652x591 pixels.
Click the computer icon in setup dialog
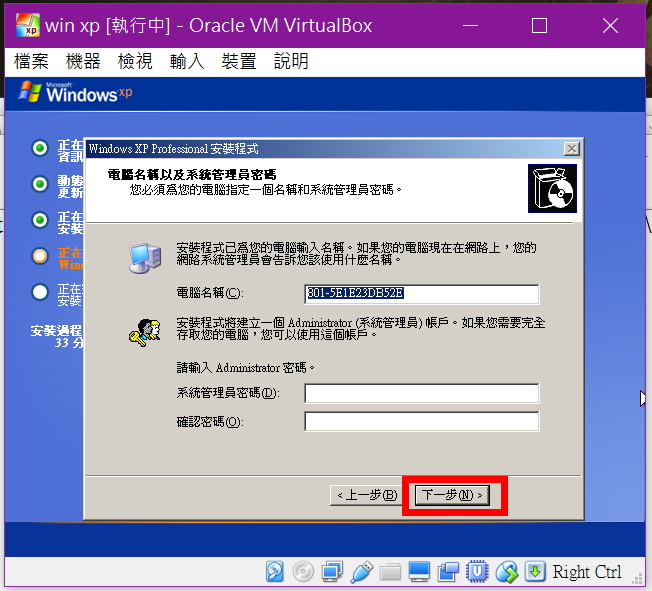pos(145,258)
